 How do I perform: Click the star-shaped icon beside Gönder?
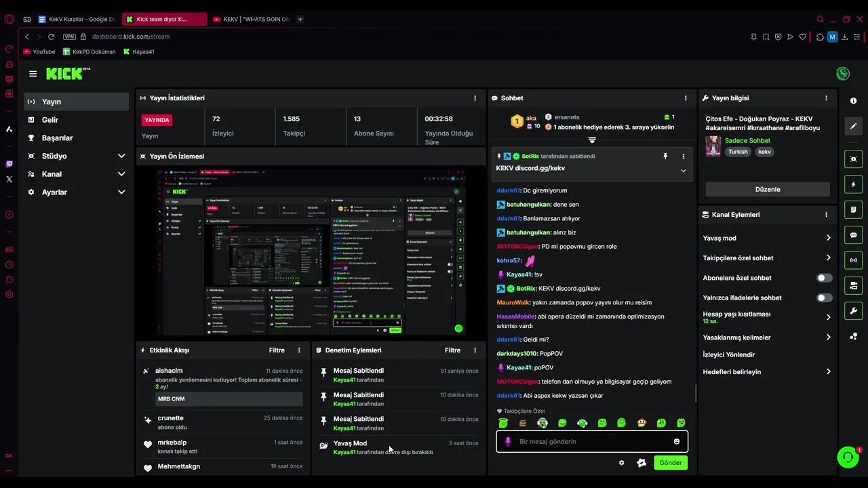click(x=642, y=463)
